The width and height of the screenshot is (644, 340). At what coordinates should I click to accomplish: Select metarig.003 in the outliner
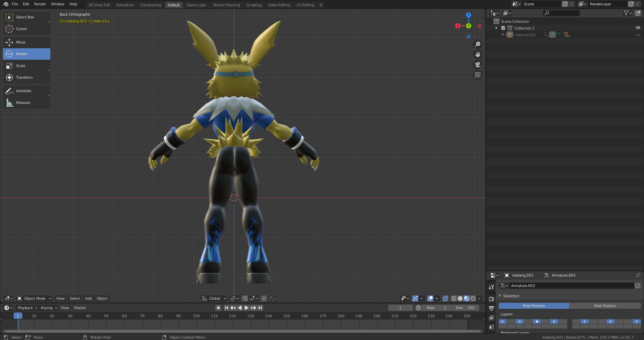coord(525,35)
